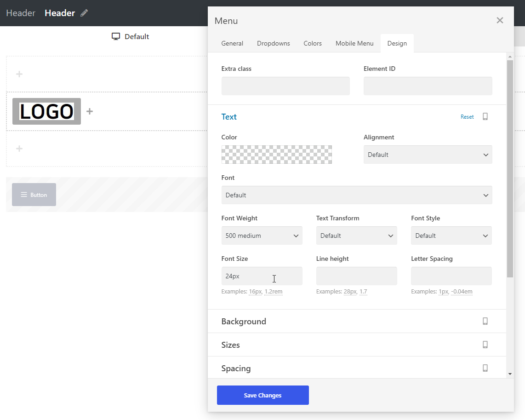Viewport: 525px width, 420px height.
Task: Toggle responsive icon in Sizes section
Action: (485, 345)
